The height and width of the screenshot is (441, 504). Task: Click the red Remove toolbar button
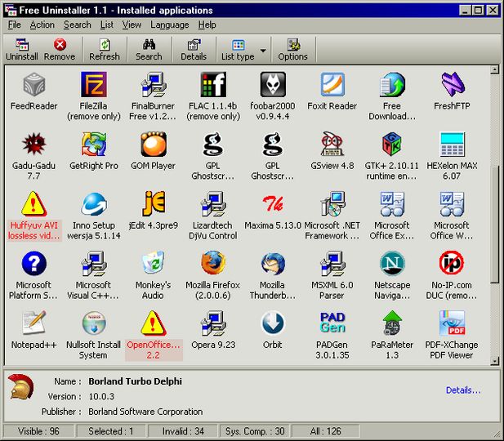coord(60,50)
